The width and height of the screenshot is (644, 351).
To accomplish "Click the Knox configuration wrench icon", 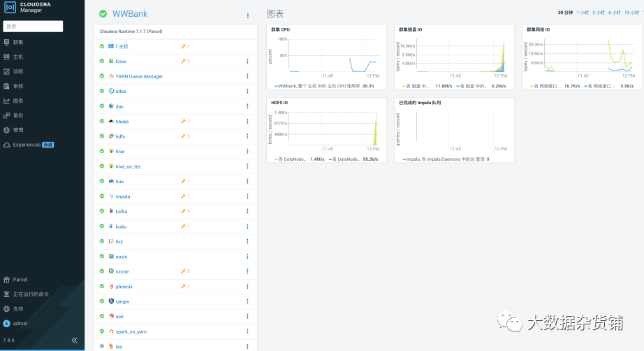I will (x=183, y=62).
